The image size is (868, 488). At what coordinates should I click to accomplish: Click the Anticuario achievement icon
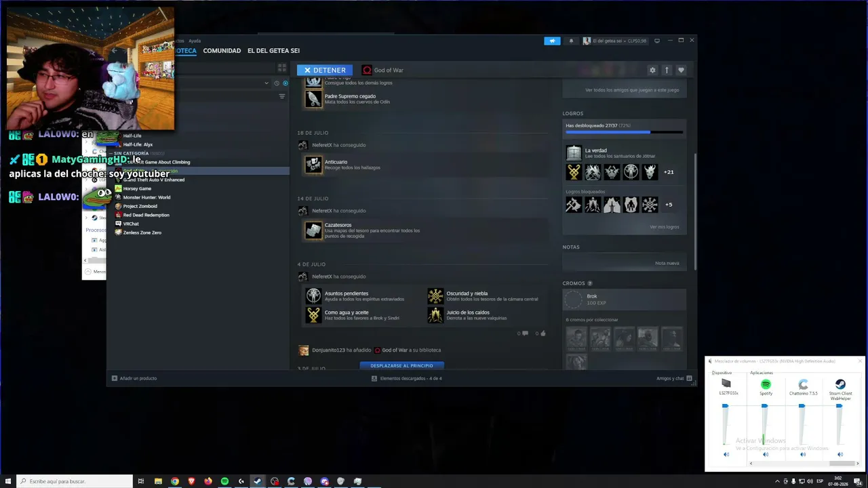pos(313,165)
